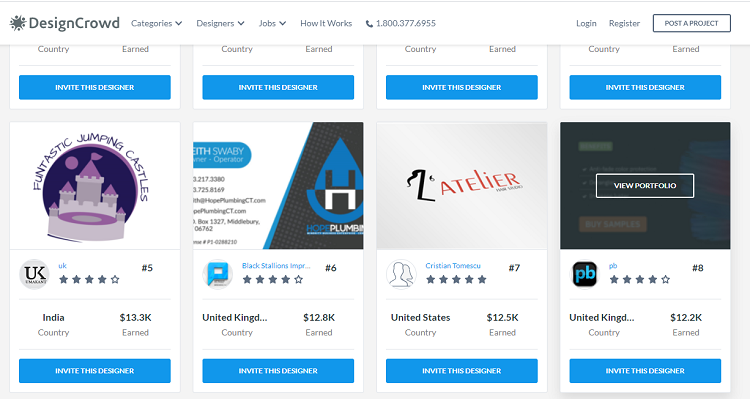Click the DesignCrowd logo
The image size is (750, 399).
(x=65, y=23)
